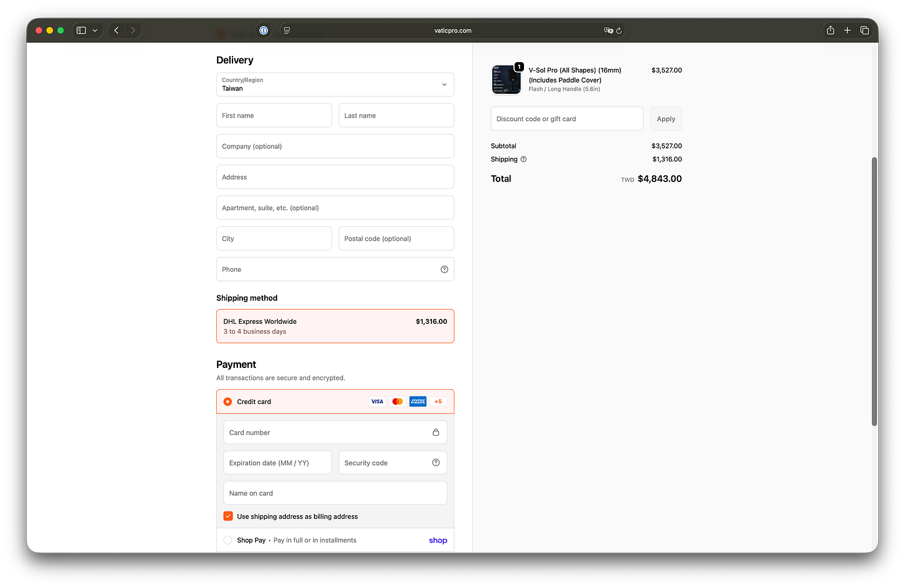905x588 pixels.
Task: Go back with the back arrow
Action: click(x=116, y=30)
